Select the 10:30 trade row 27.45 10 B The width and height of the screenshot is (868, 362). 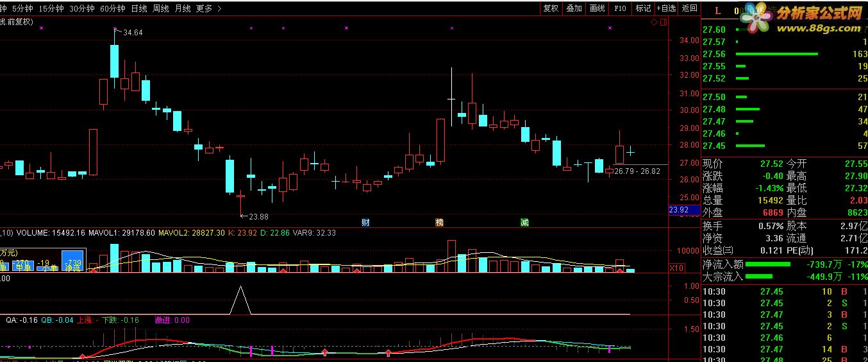(785, 291)
